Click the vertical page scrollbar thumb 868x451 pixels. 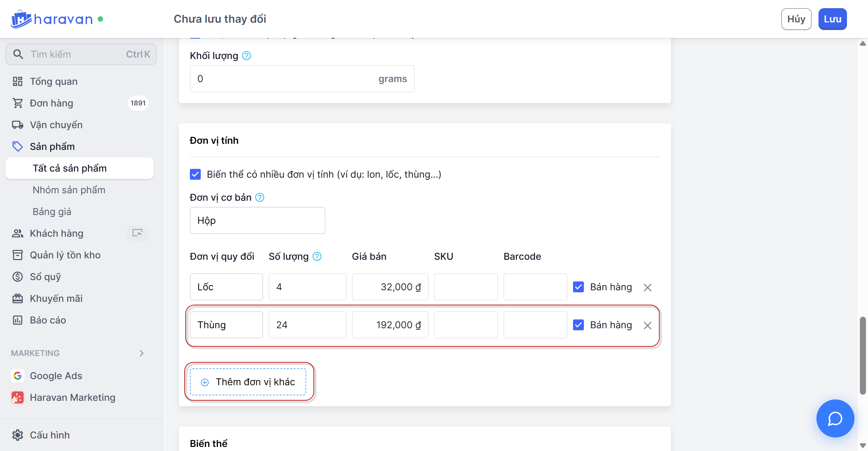(863, 355)
